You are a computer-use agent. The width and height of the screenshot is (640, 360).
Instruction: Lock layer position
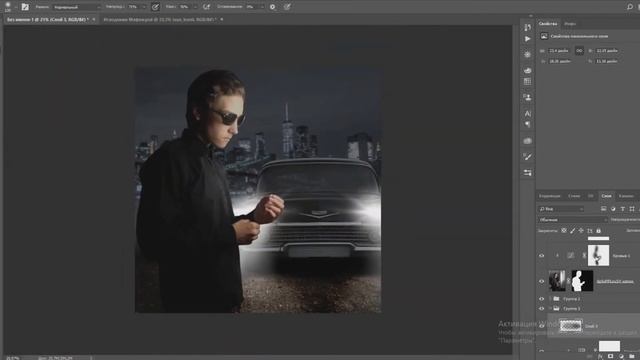pyautogui.click(x=581, y=231)
